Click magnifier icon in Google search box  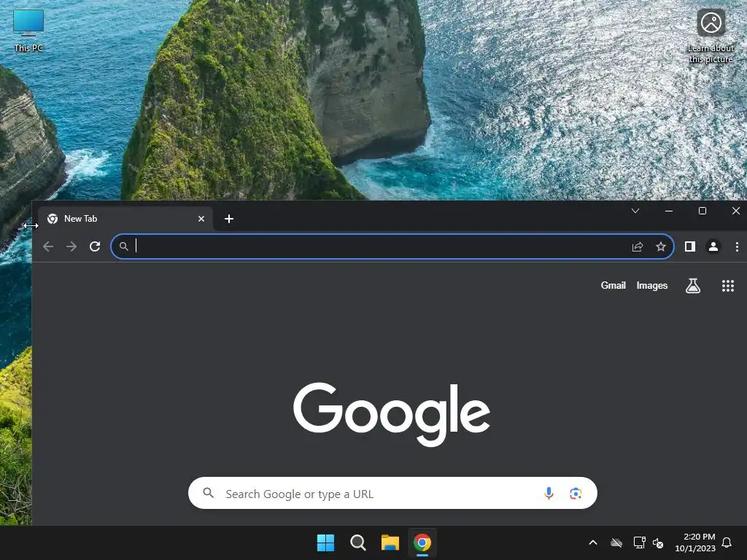(208, 493)
